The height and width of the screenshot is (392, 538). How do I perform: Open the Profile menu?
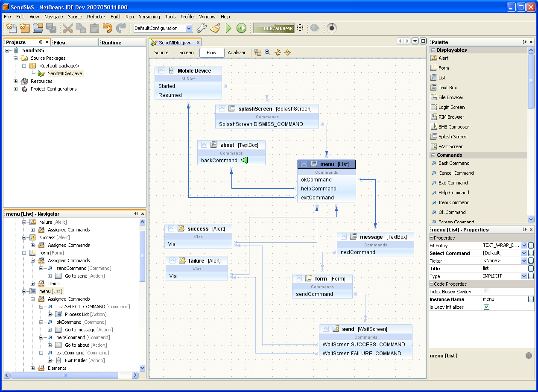(x=187, y=17)
